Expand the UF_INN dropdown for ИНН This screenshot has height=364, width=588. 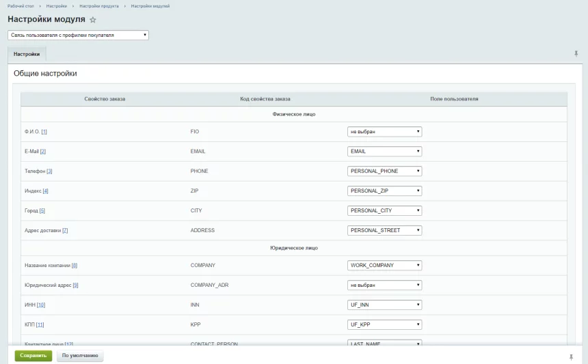(x=384, y=305)
